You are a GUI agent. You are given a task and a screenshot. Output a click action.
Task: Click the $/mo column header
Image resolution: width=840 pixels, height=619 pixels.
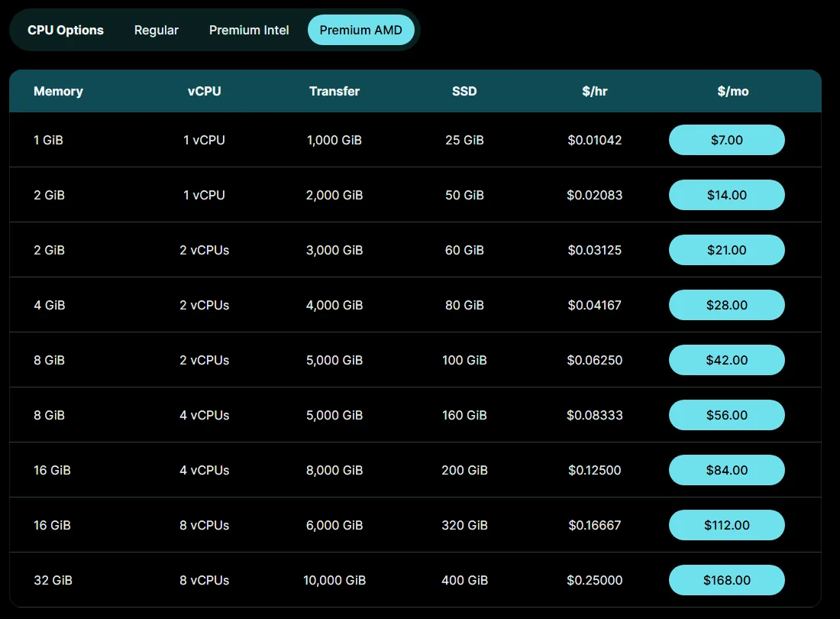733,91
